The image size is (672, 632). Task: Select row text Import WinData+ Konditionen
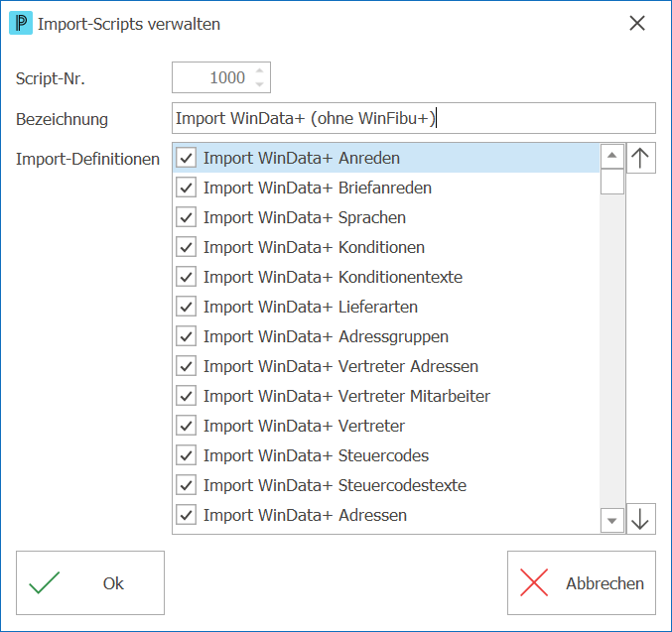click(x=314, y=247)
